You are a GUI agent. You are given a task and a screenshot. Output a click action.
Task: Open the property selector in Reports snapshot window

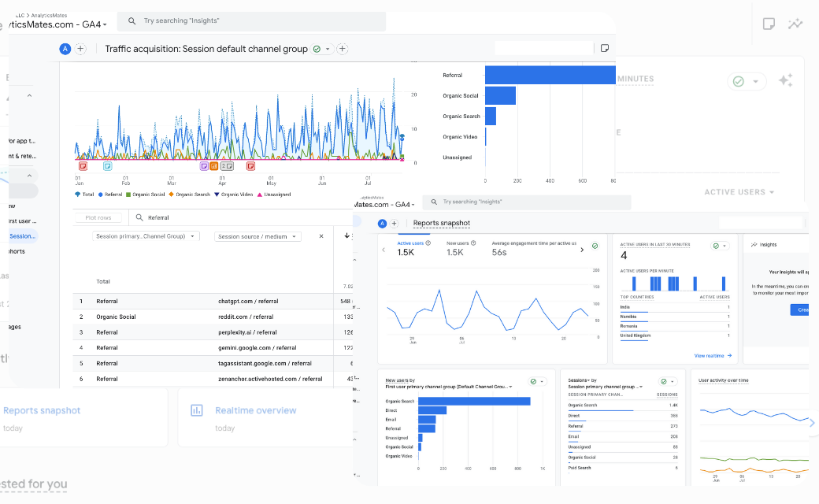coord(384,205)
